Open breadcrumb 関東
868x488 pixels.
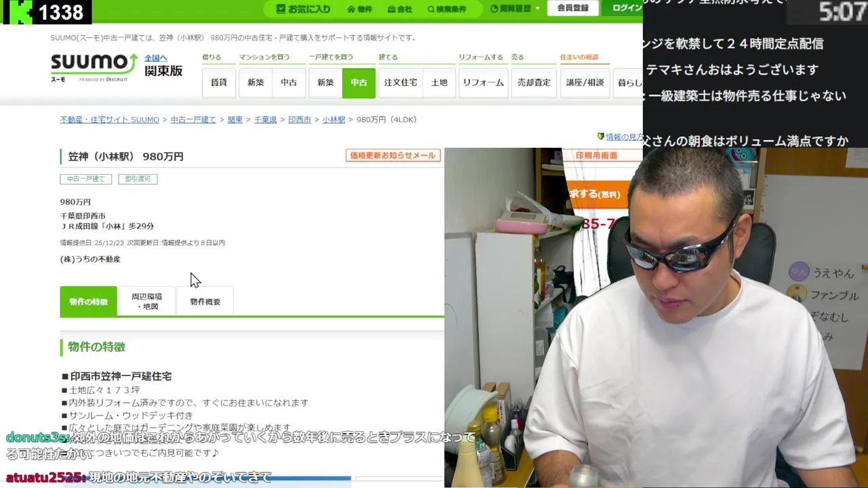click(235, 120)
